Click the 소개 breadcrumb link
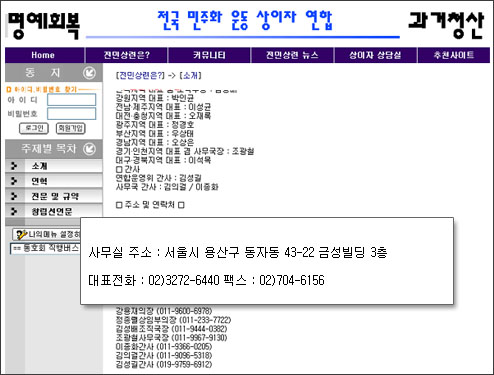This screenshot has width=494, height=375. pyautogui.click(x=191, y=76)
